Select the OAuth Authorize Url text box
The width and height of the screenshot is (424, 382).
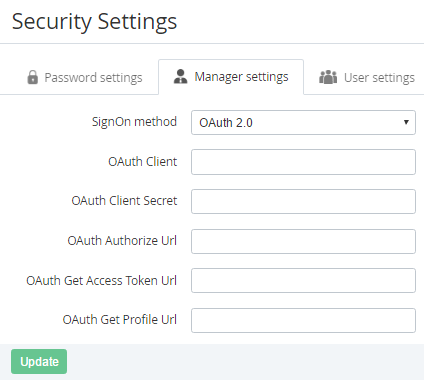coord(303,241)
